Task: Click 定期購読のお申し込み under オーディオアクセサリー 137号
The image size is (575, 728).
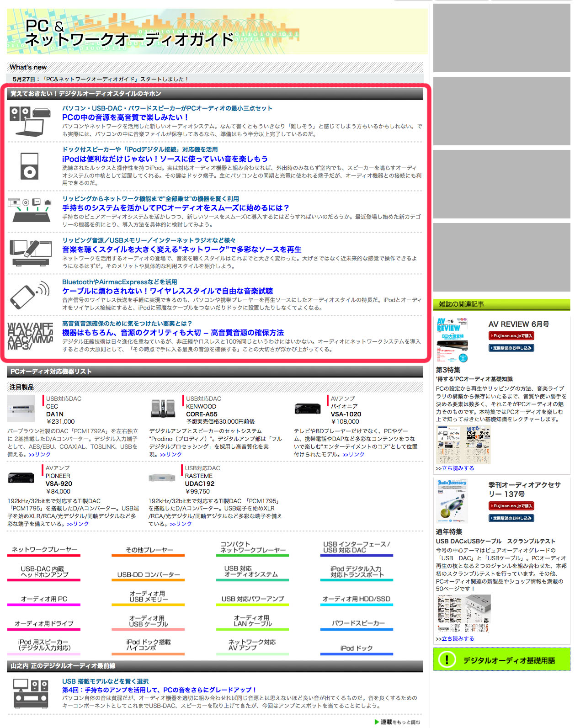Action: point(511,518)
